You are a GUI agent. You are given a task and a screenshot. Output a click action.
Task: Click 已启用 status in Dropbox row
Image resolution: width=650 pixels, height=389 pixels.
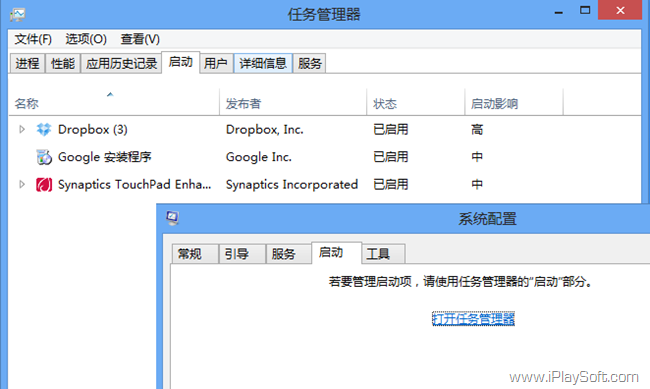390,130
